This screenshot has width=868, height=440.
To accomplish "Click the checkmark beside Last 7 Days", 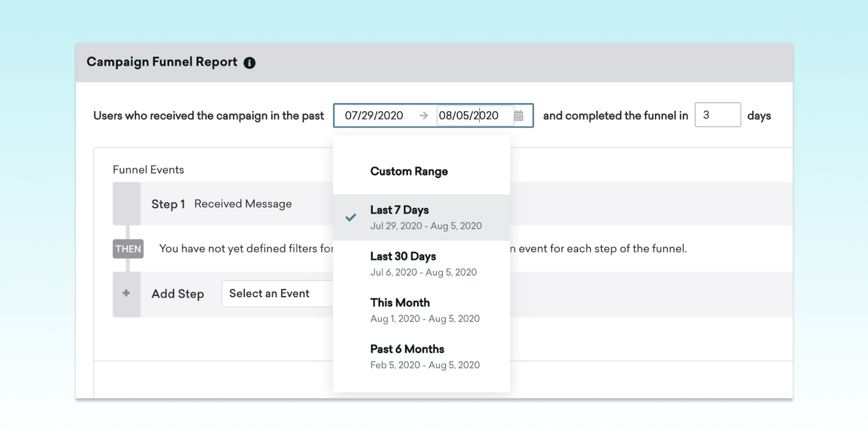I will (x=351, y=218).
